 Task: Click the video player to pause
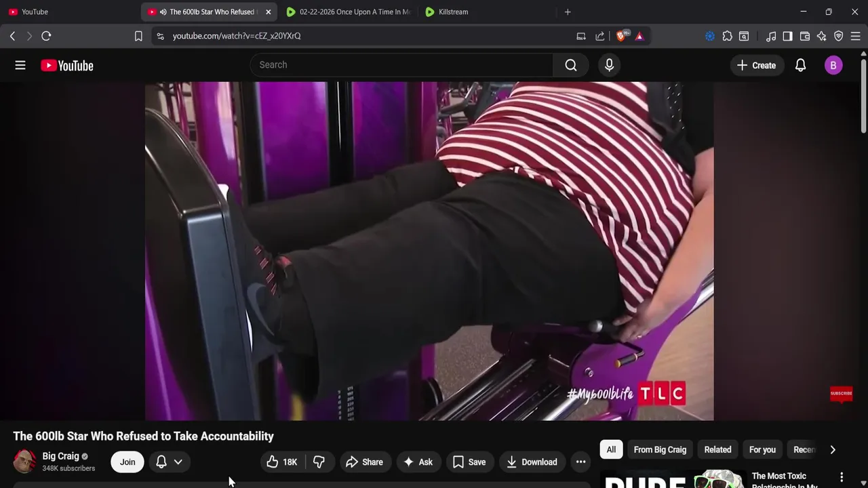tap(429, 251)
